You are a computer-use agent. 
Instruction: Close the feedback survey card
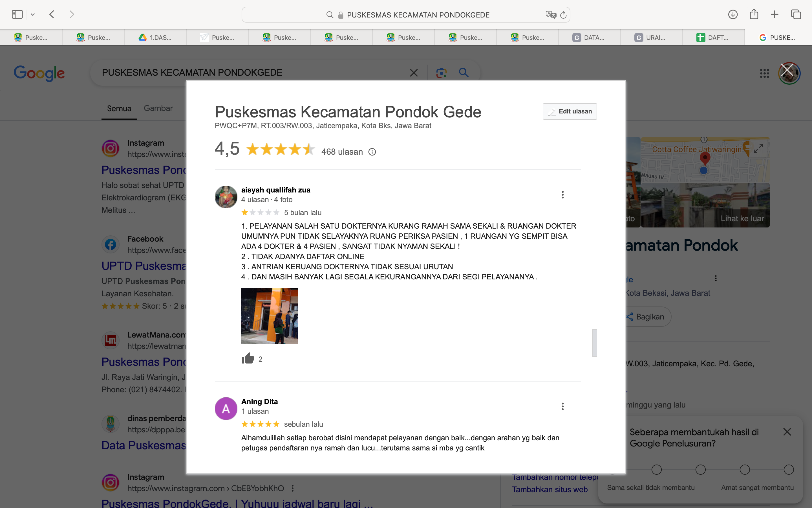click(x=787, y=432)
